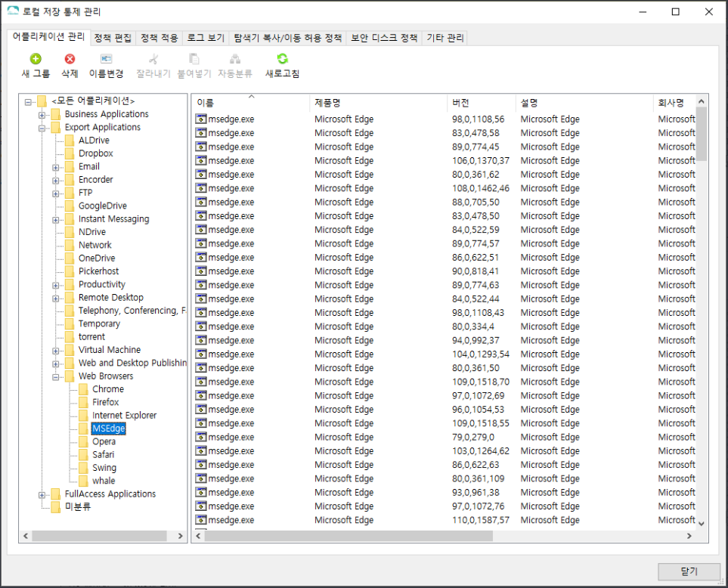Image resolution: width=728 pixels, height=588 pixels.
Task: Select the Swing tree item
Action: pos(104,468)
